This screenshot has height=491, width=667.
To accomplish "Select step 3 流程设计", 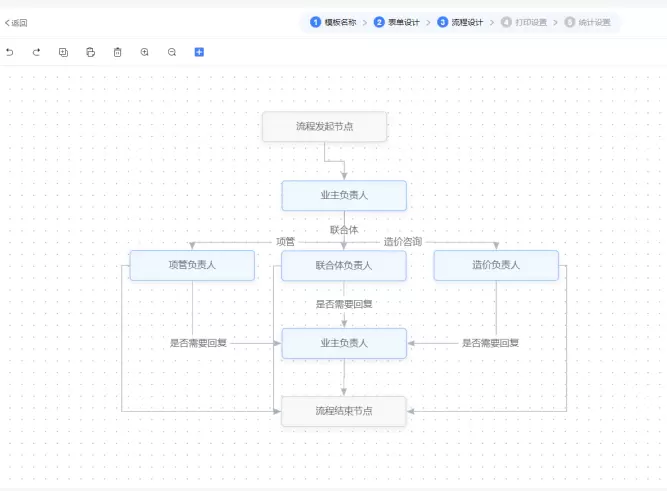I will pyautogui.click(x=460, y=22).
